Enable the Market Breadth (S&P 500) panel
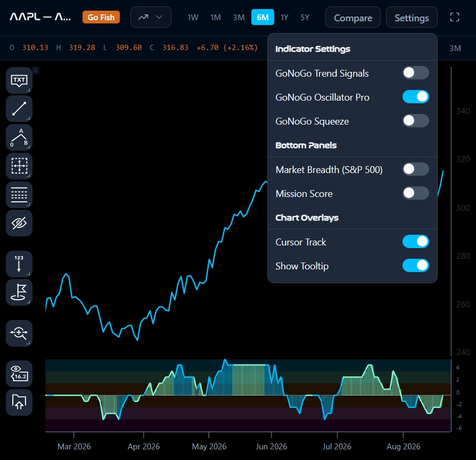476x460 pixels. (416, 169)
